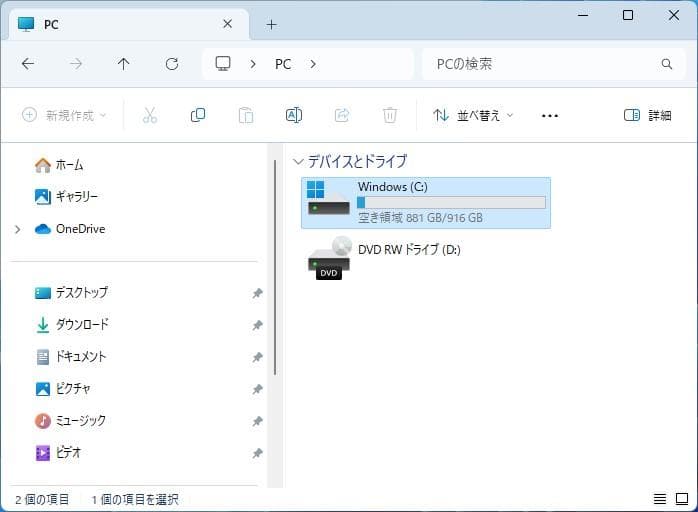
Task: Select PC breadcrumb in address bar
Action: 283,64
